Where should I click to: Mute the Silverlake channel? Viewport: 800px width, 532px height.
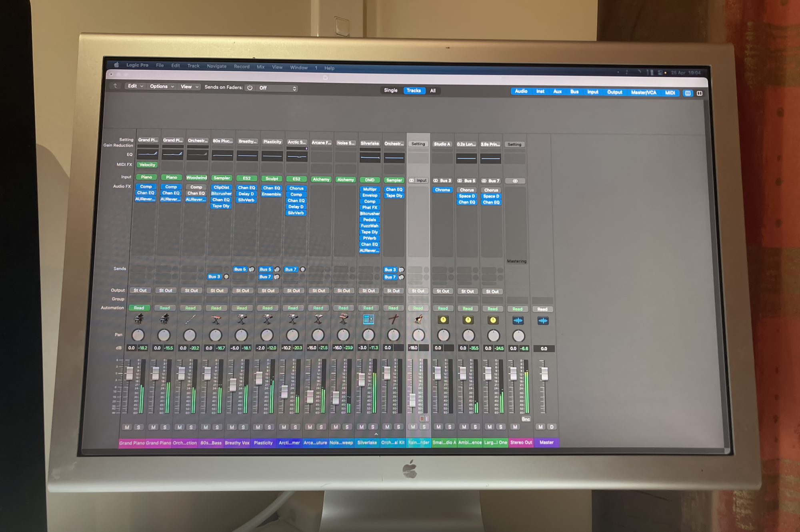click(362, 427)
